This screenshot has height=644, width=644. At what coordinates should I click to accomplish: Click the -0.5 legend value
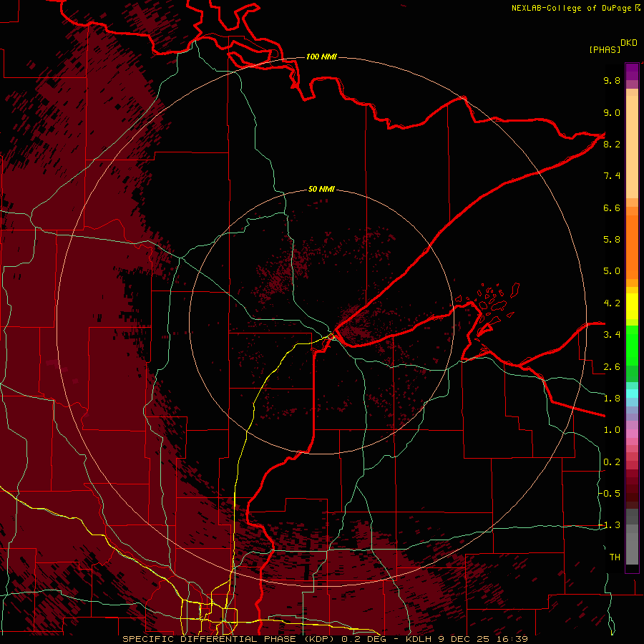click(x=609, y=494)
